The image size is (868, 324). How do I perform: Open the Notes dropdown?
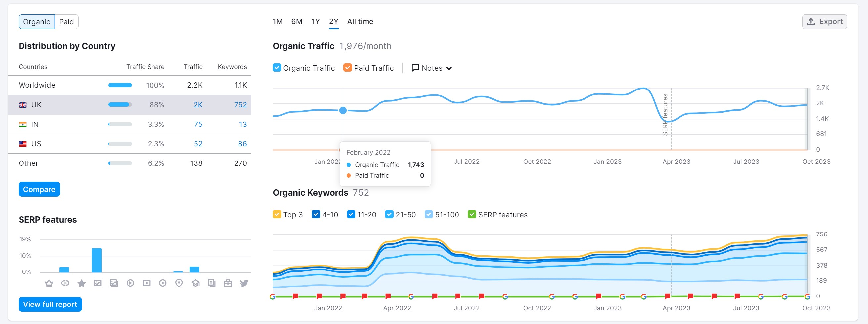(431, 68)
